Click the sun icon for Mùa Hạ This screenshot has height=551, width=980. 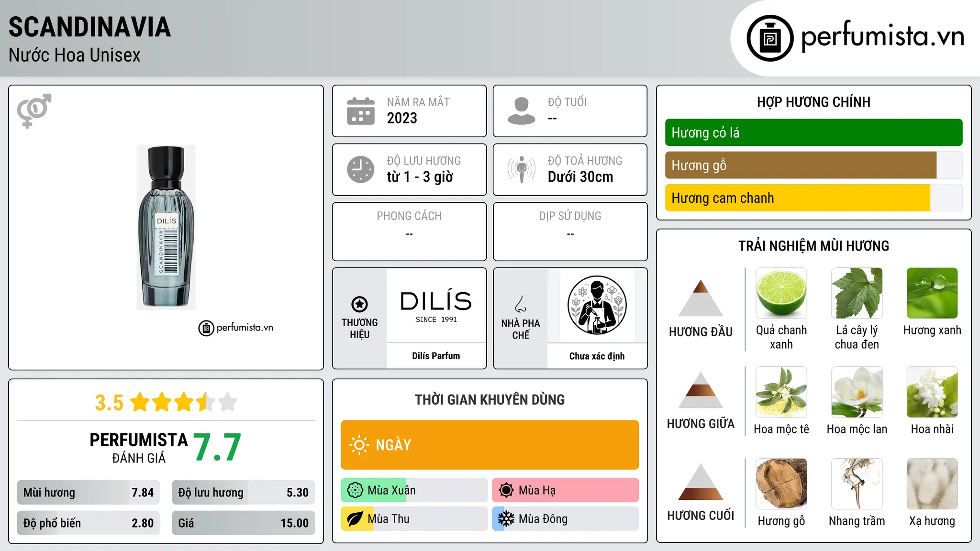click(506, 490)
